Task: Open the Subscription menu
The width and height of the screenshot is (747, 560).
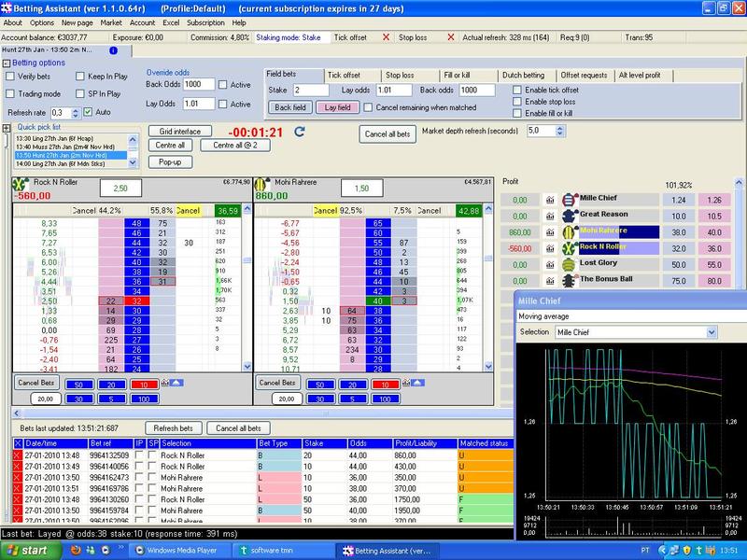Action: [x=205, y=22]
